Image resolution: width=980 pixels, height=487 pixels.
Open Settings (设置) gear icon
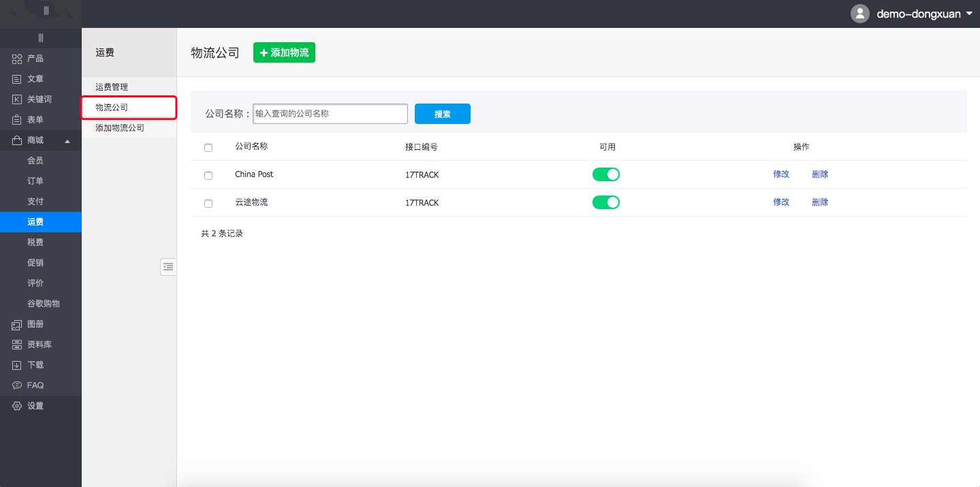[x=18, y=406]
